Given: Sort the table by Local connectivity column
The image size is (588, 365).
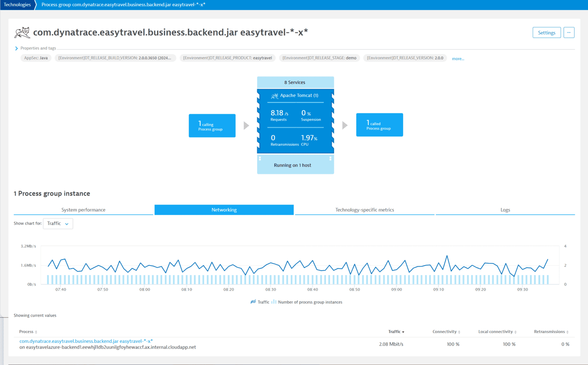Looking at the screenshot, I should tap(497, 332).
